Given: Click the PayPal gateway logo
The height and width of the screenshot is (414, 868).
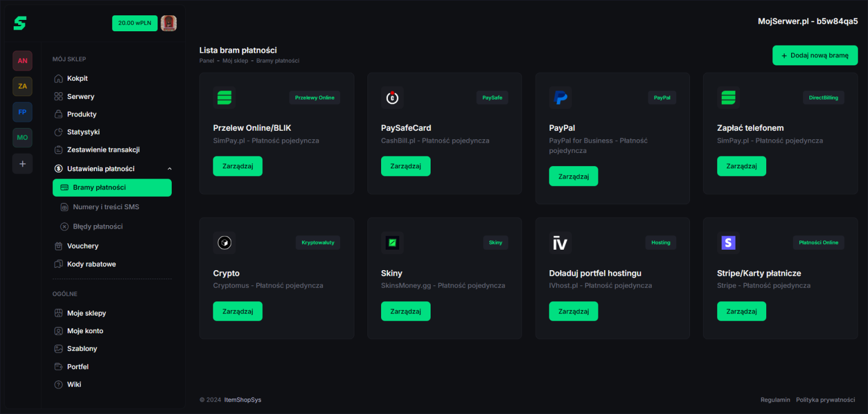Looking at the screenshot, I should [560, 98].
